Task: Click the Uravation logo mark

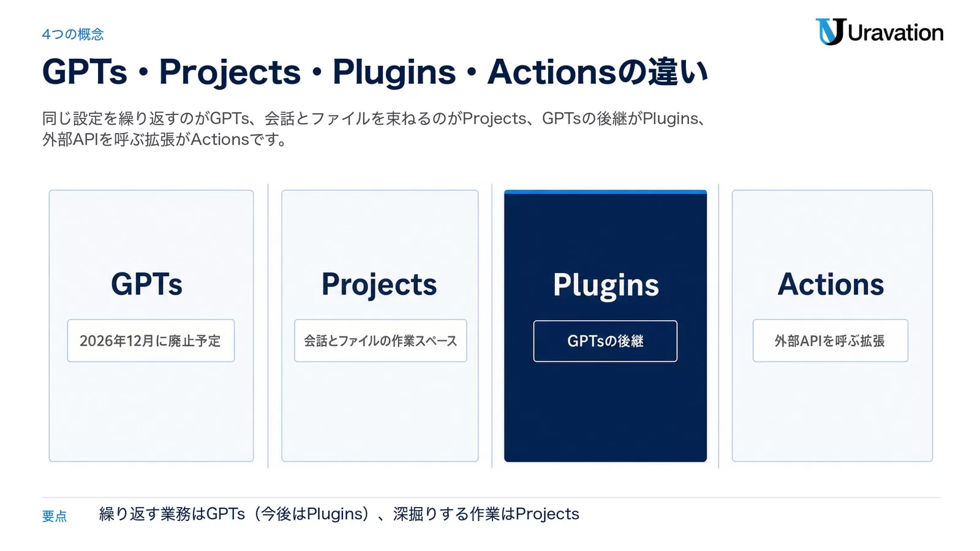Action: point(830,32)
